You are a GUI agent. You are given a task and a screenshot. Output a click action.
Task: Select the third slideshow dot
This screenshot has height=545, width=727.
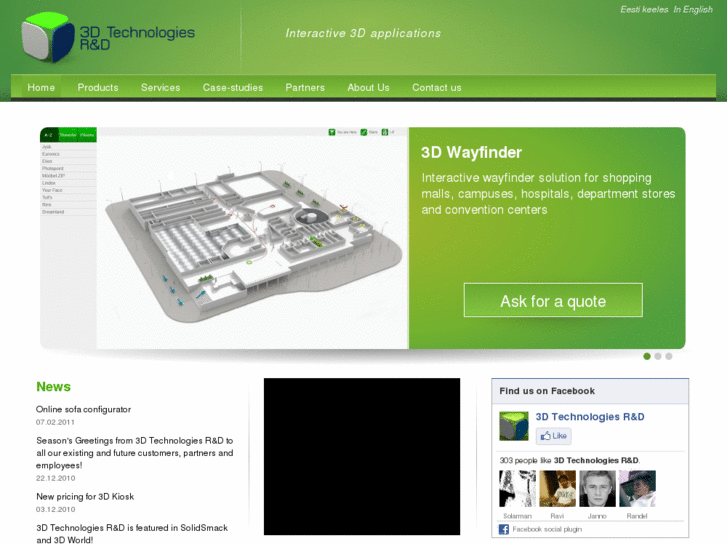click(669, 356)
